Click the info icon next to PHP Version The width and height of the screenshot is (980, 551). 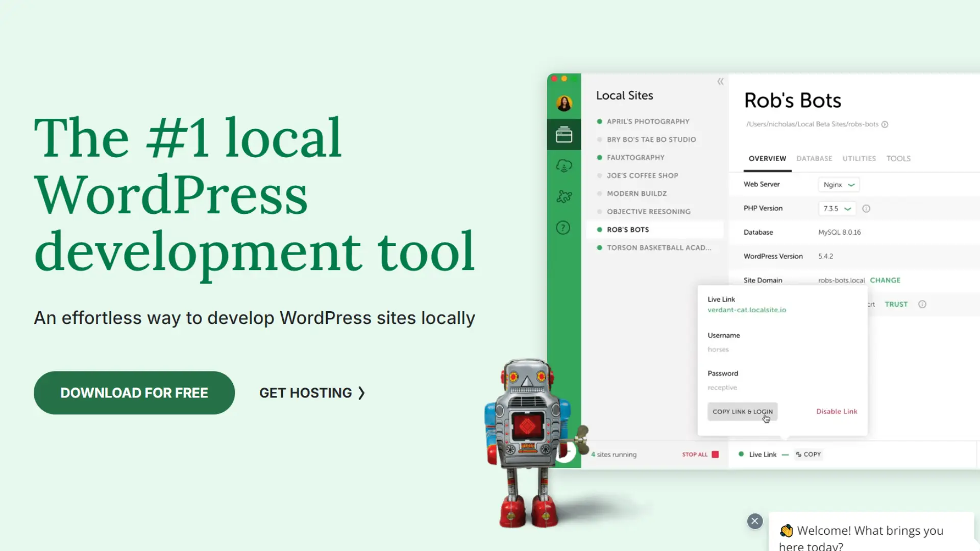(x=866, y=208)
